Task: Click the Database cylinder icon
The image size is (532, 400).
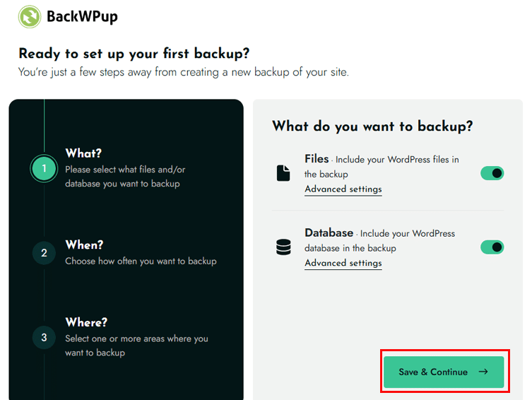Action: coord(283,247)
